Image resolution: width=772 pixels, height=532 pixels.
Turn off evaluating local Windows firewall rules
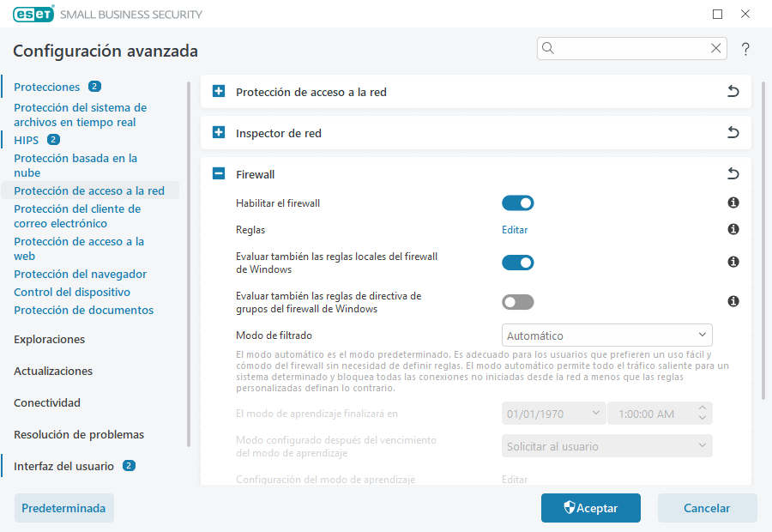point(518,262)
